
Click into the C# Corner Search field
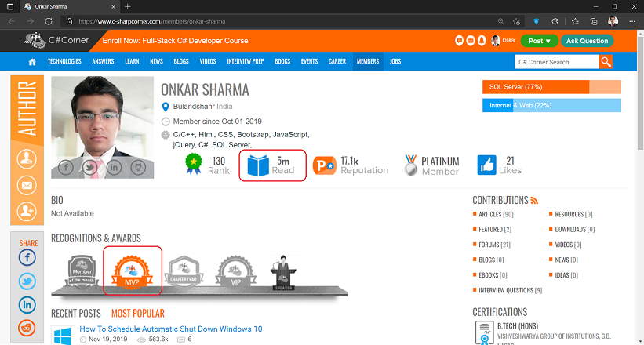point(556,62)
